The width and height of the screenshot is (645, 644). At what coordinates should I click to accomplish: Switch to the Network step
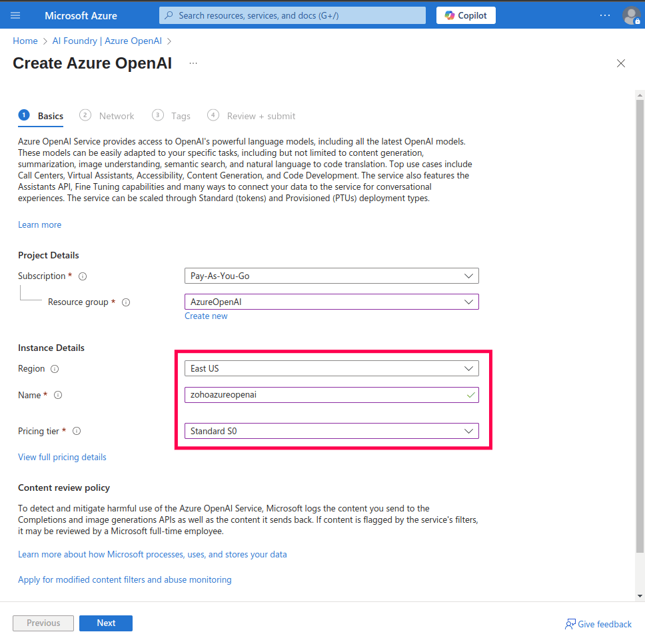117,115
